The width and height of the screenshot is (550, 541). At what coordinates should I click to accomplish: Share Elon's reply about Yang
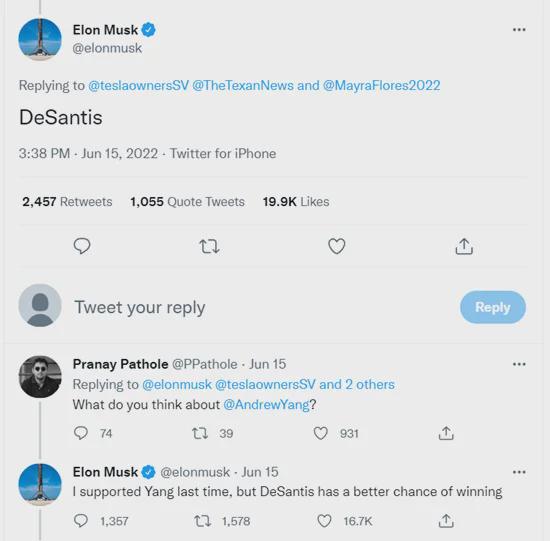click(x=446, y=521)
